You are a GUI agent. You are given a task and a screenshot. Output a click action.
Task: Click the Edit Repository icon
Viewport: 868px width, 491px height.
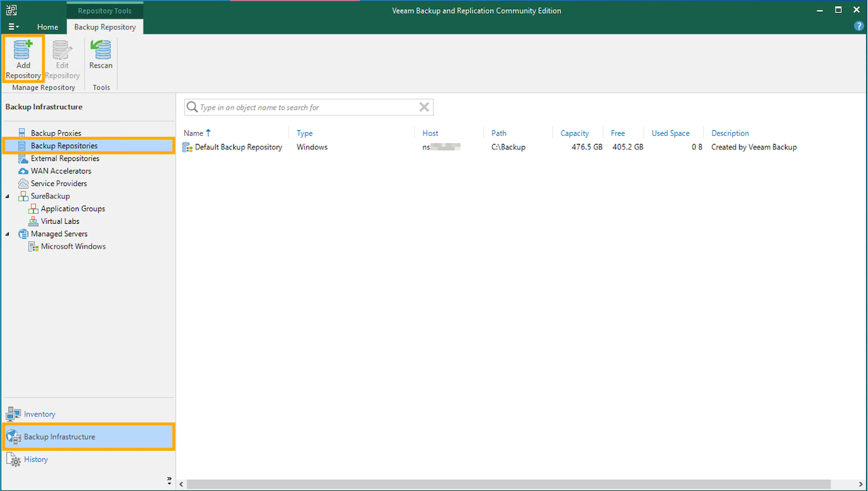[61, 50]
